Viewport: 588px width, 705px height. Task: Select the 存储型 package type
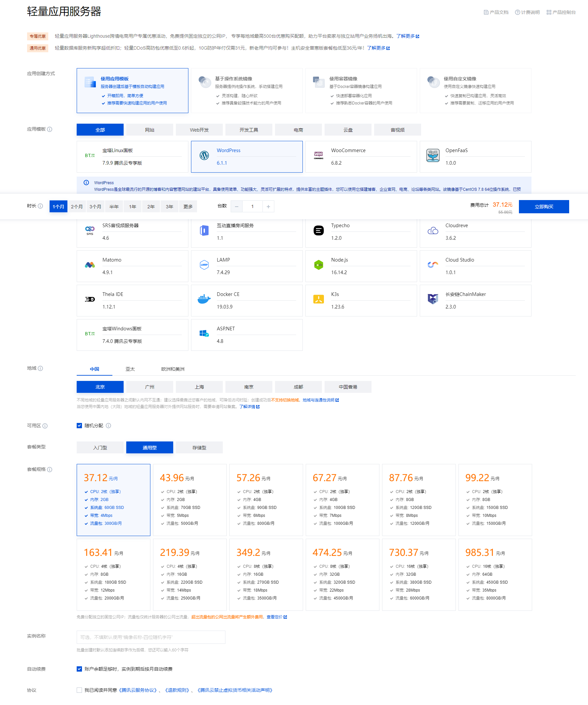[x=199, y=447]
